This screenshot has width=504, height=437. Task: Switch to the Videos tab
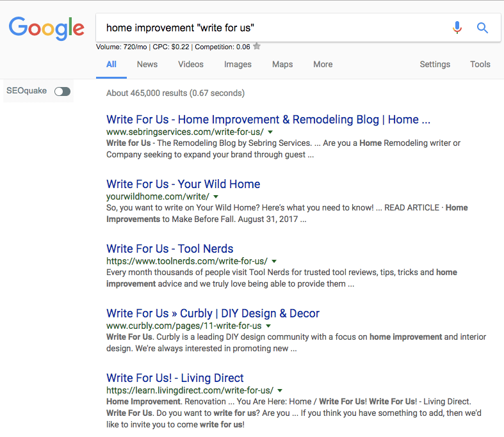pyautogui.click(x=191, y=64)
